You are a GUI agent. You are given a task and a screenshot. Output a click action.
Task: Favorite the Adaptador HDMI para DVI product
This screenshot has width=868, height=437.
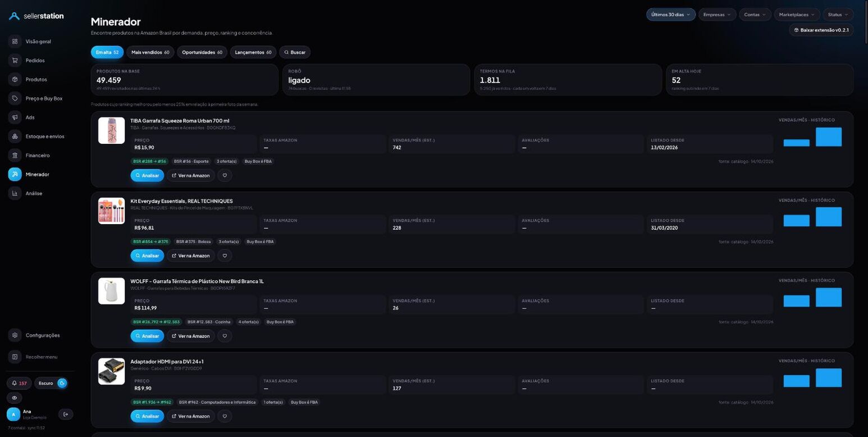tap(225, 416)
